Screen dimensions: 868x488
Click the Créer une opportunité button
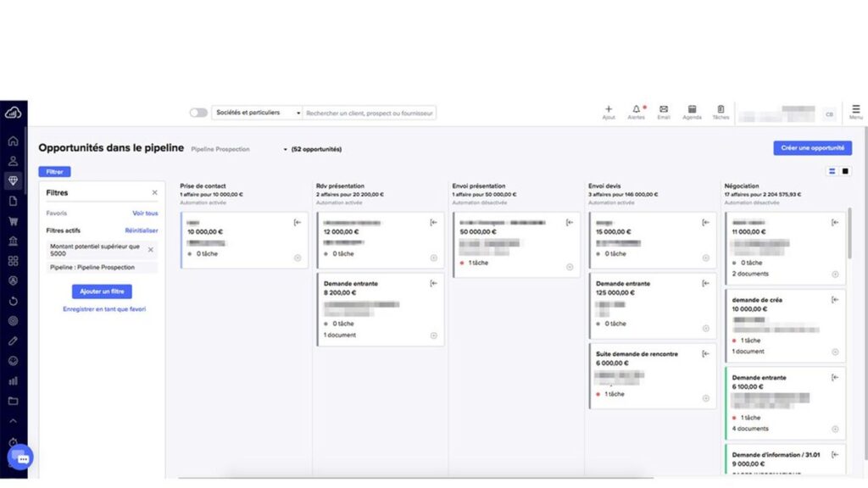pos(812,147)
